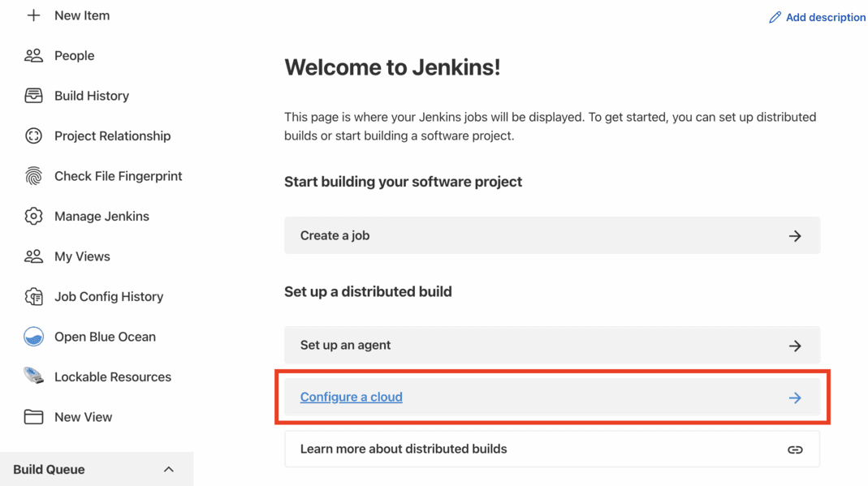Open Lockable Resources
868x486 pixels.
click(112, 376)
